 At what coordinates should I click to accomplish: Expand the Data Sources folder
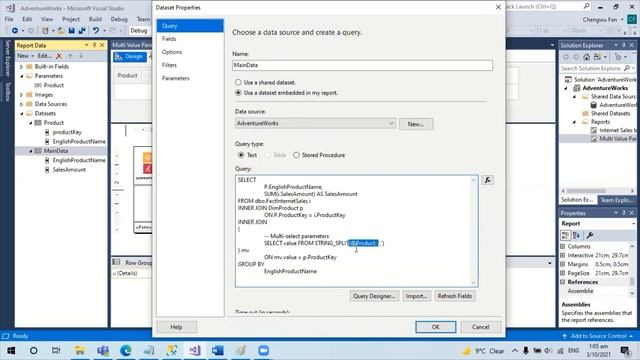22,104
